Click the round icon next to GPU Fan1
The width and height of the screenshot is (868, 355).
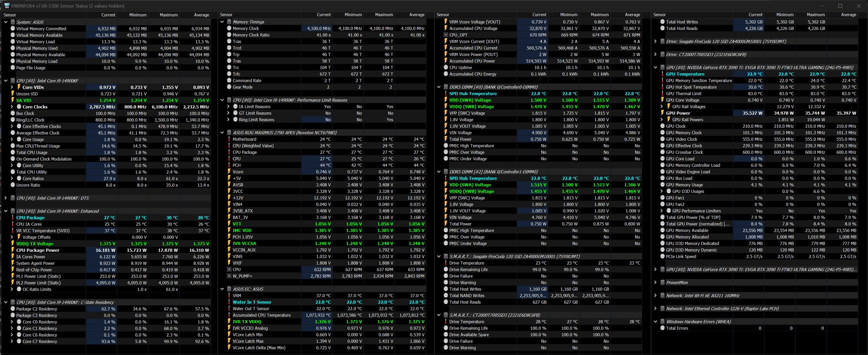663,198
